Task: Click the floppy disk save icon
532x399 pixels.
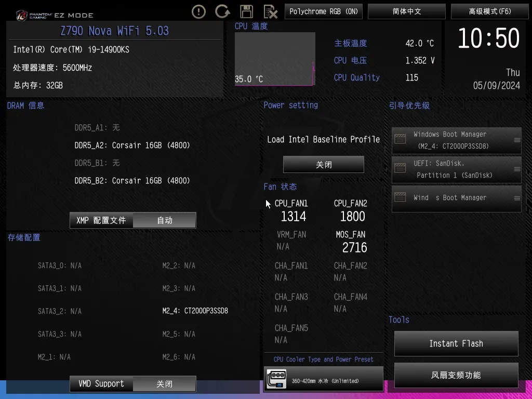Action: [x=246, y=11]
